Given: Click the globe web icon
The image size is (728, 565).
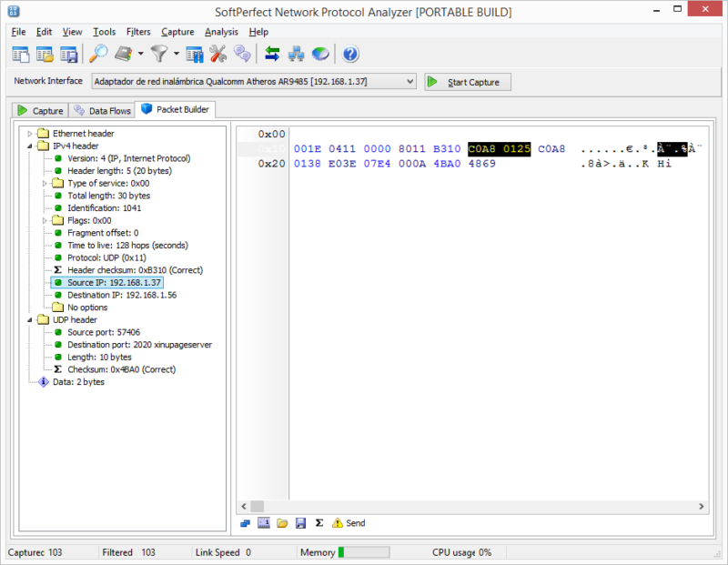Looking at the screenshot, I should point(319,55).
